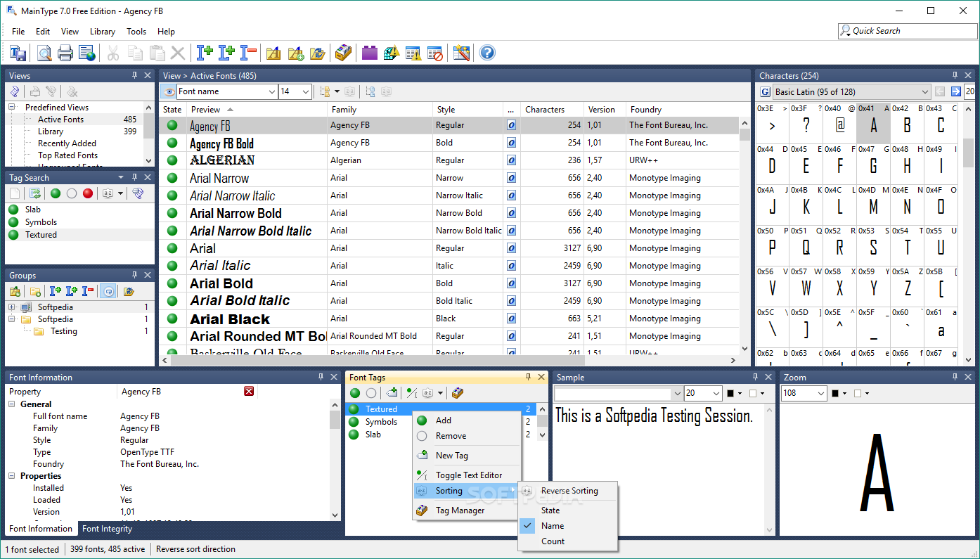980x559 pixels.
Task: Select Recently Added in Predefined Views
Action: (x=67, y=143)
